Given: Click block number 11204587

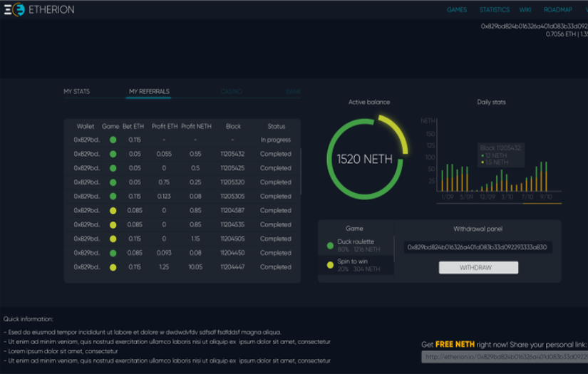Looking at the screenshot, I should (x=232, y=211).
